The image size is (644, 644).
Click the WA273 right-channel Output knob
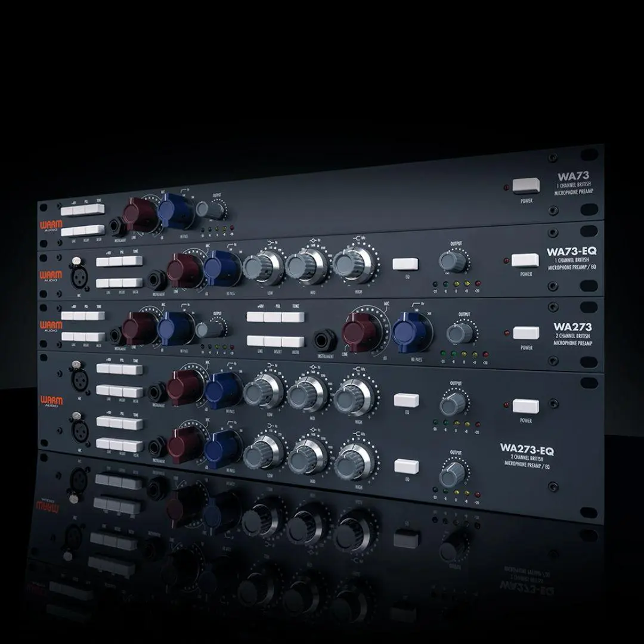[x=460, y=332]
